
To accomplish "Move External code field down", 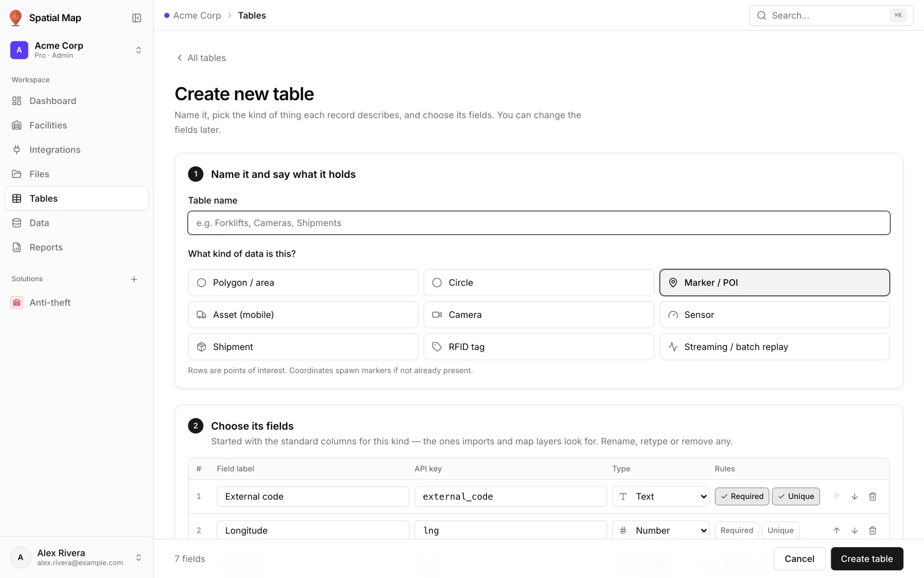I will [x=855, y=497].
